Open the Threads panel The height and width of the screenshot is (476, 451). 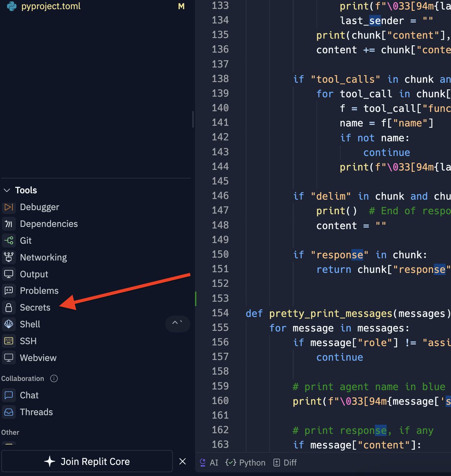tap(36, 412)
